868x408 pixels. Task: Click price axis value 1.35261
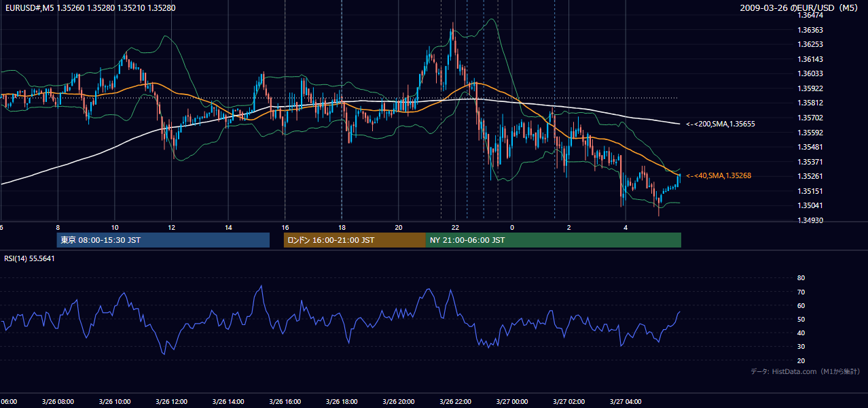(810, 176)
